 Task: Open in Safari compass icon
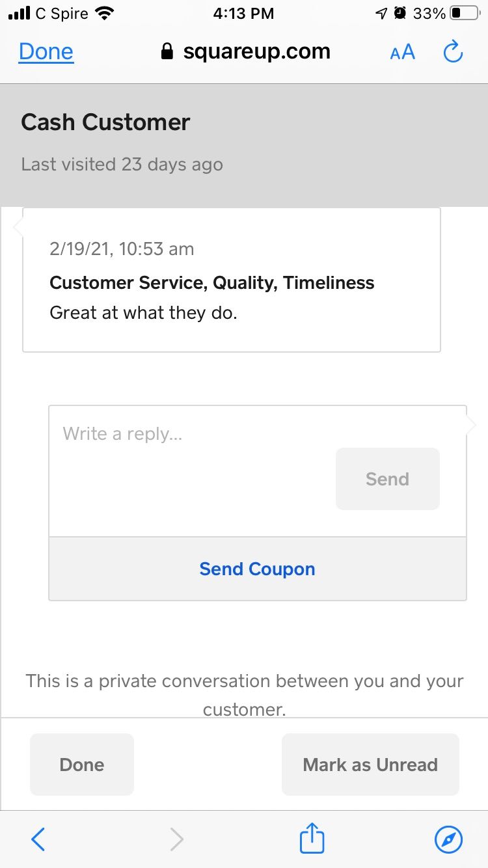(448, 839)
